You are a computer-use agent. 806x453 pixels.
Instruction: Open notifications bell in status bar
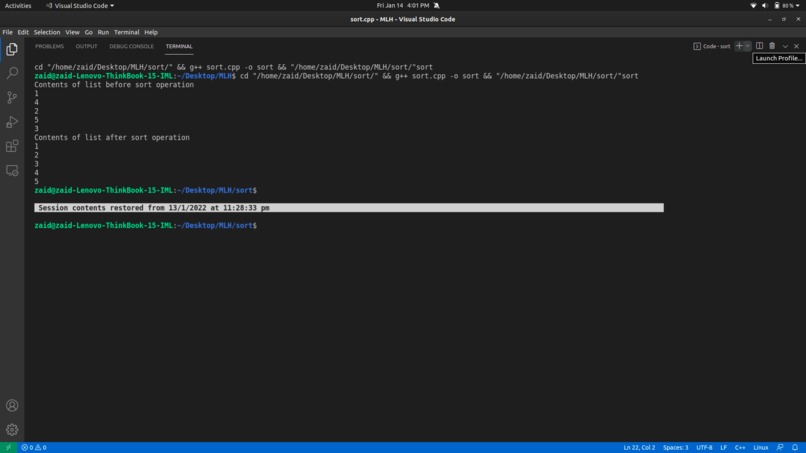coord(795,447)
